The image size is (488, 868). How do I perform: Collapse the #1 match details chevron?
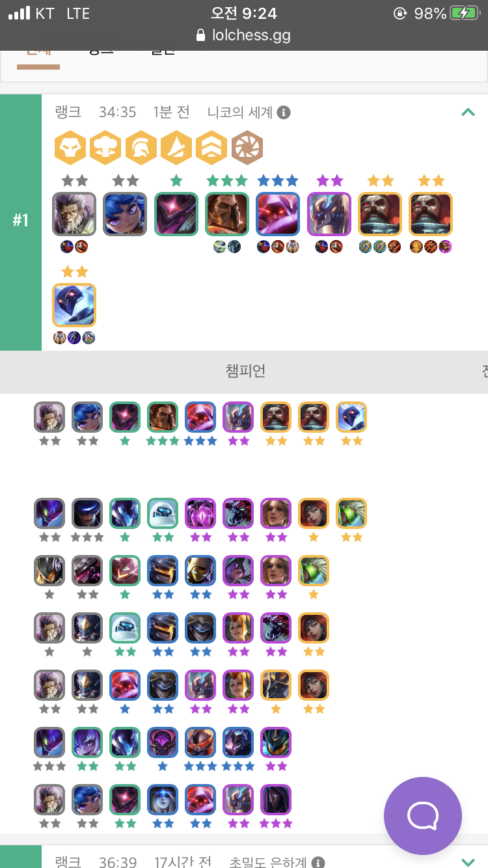click(x=468, y=112)
